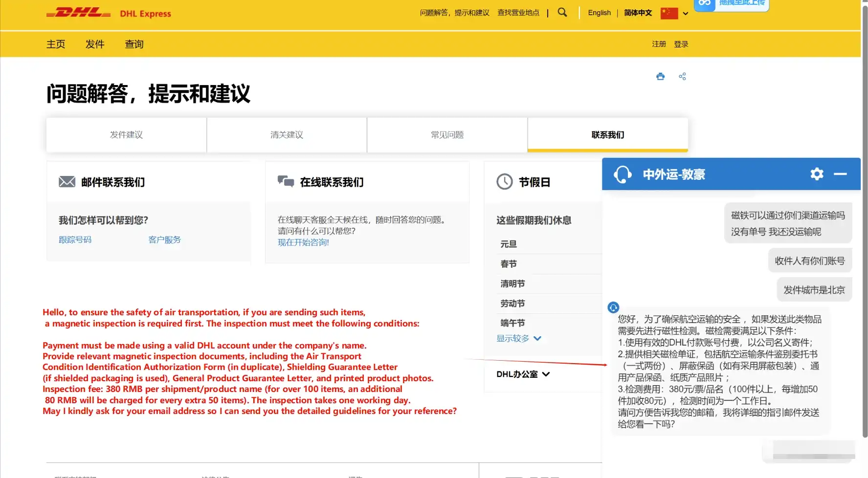Click the chat bubble icon above 在线联系我们
The image size is (868, 478).
(285, 181)
